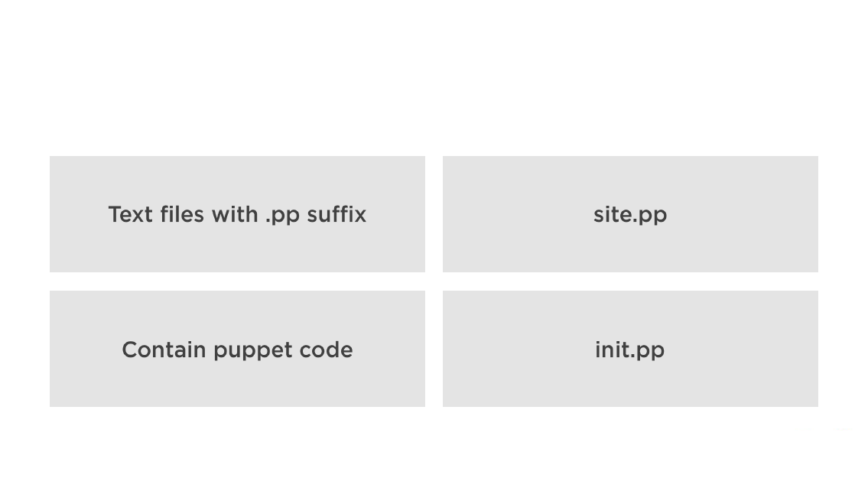Click the 'Text files with .pp suffix' text
Screen dimensions: 868x488
237,215
